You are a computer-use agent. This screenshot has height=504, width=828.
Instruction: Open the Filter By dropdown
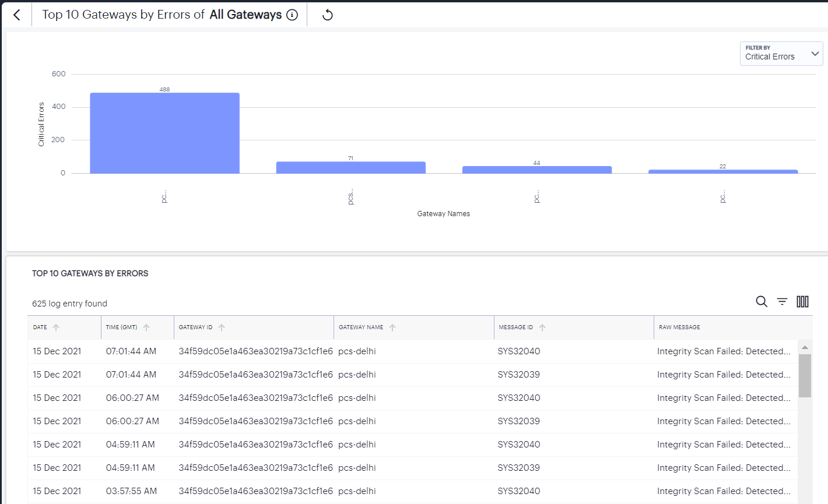point(815,54)
